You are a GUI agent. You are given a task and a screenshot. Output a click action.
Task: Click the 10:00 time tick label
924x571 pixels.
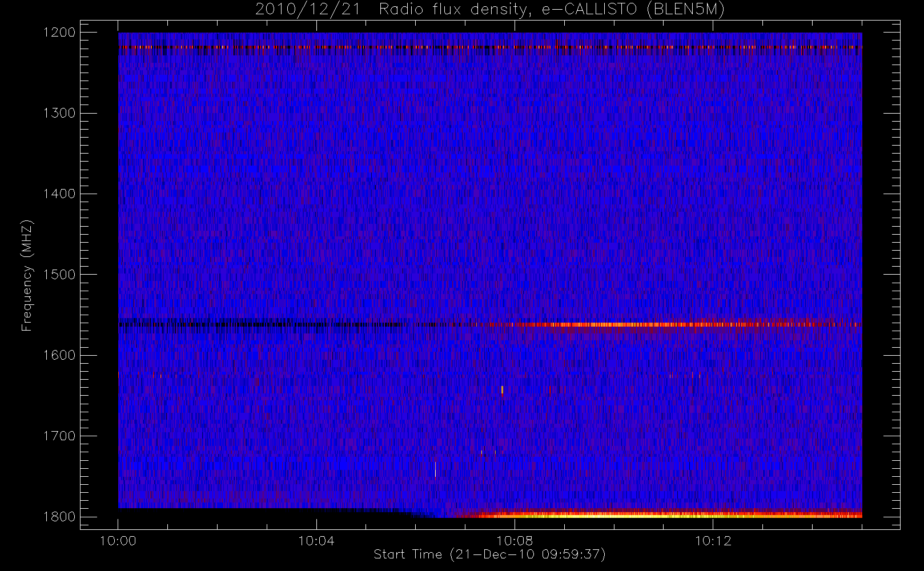118,541
